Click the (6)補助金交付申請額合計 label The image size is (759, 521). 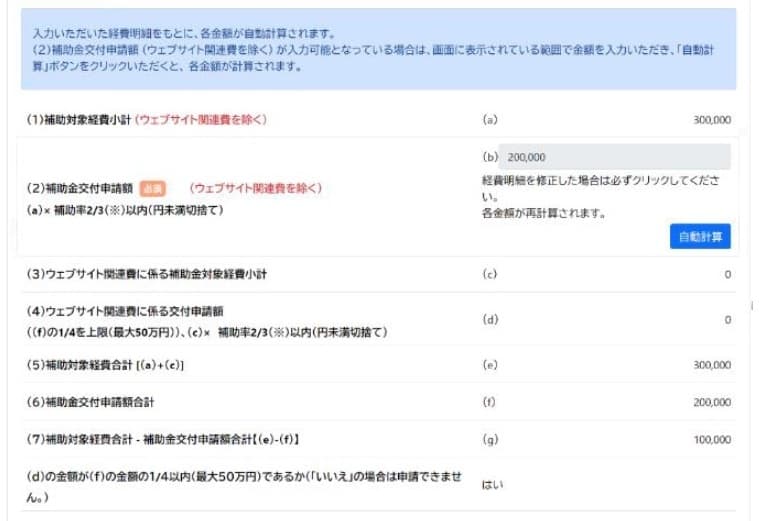click(90, 402)
